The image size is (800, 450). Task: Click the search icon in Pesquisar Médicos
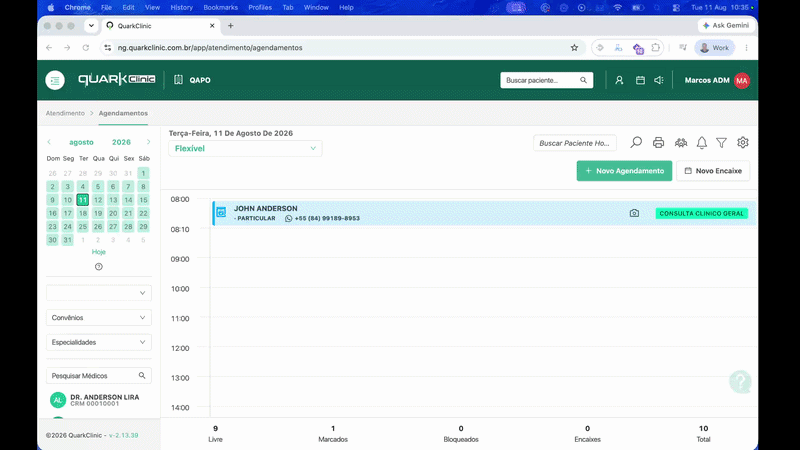click(142, 376)
